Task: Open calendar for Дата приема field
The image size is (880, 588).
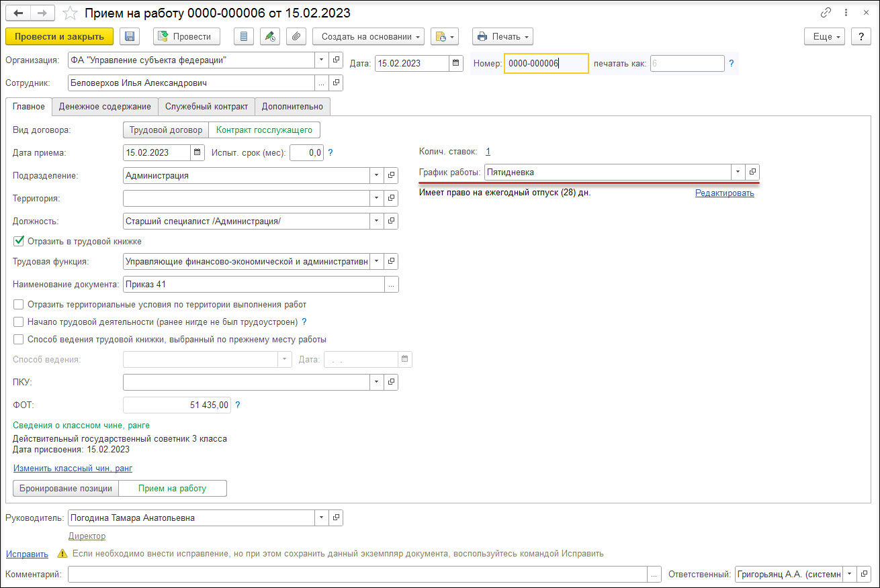Action: 197,152
